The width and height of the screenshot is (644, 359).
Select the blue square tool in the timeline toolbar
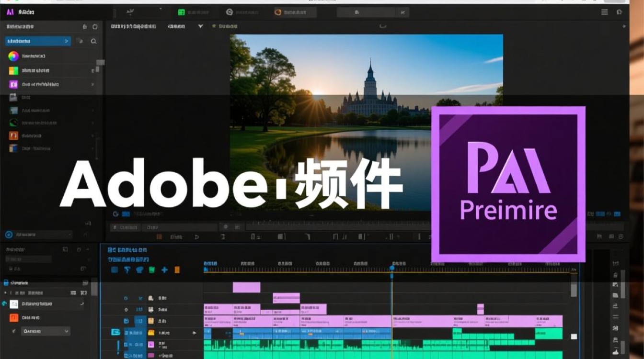pos(115,270)
